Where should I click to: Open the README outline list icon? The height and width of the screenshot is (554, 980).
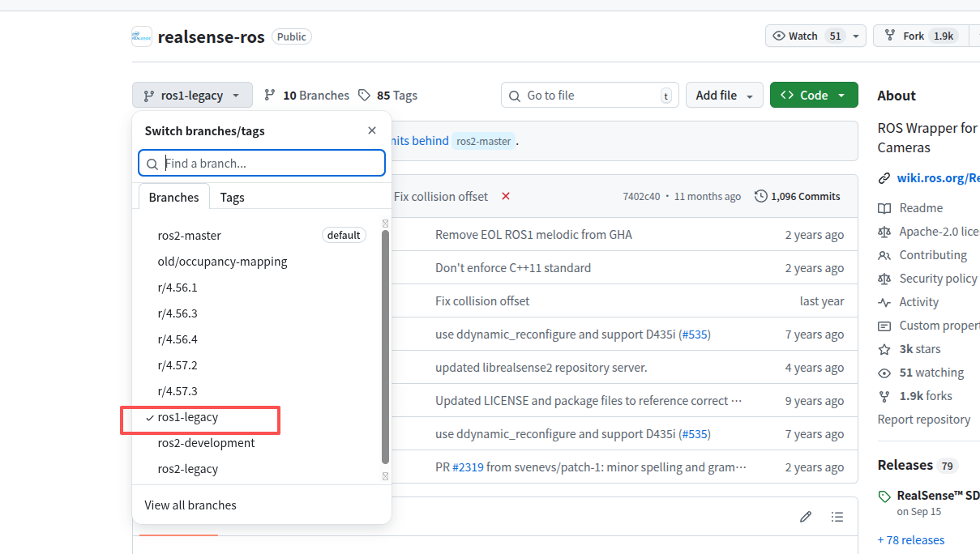coord(837,517)
